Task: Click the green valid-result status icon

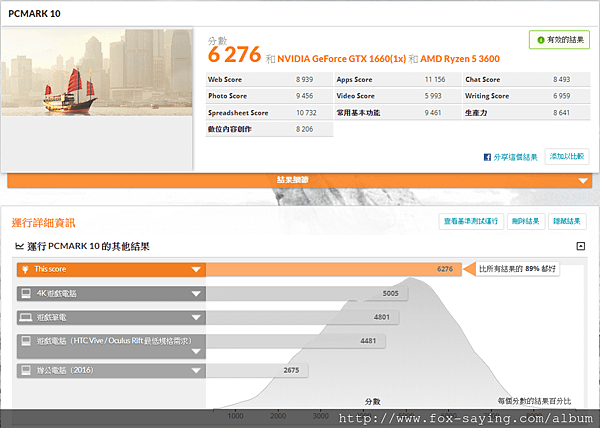Action: point(541,40)
